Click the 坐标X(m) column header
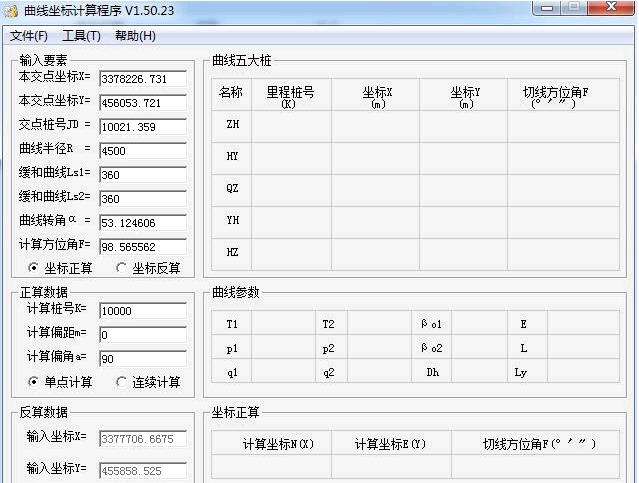Image resolution: width=639 pixels, height=483 pixels. 377,97
